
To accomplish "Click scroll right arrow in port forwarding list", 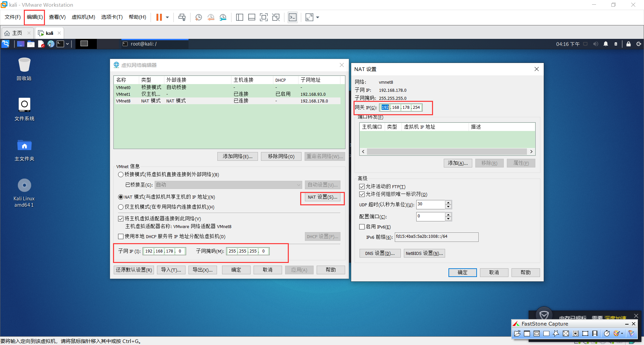I will tap(531, 152).
